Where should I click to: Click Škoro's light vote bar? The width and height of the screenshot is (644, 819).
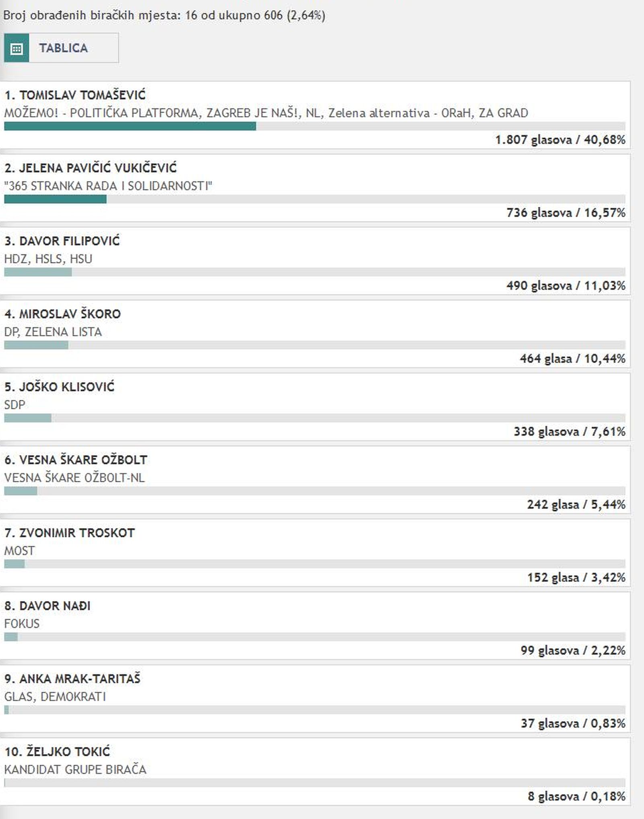[x=36, y=345]
